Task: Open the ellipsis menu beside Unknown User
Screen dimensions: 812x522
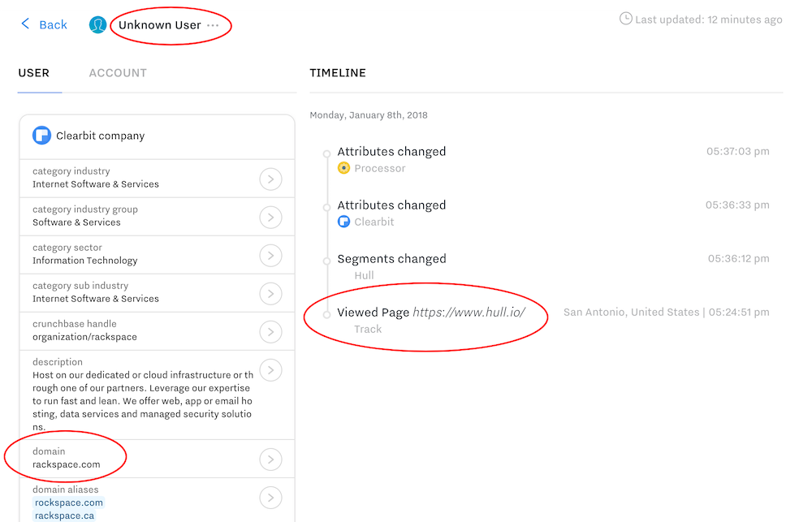Action: tap(213, 25)
